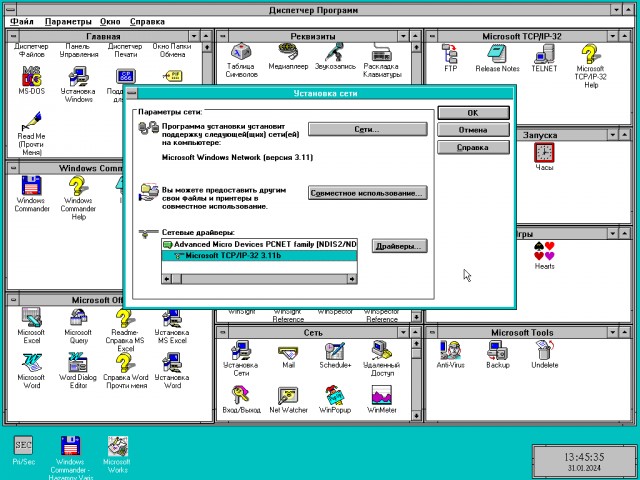640x480 pixels.
Task: Open control menu of Установка сети dialog
Action: tap(132, 93)
